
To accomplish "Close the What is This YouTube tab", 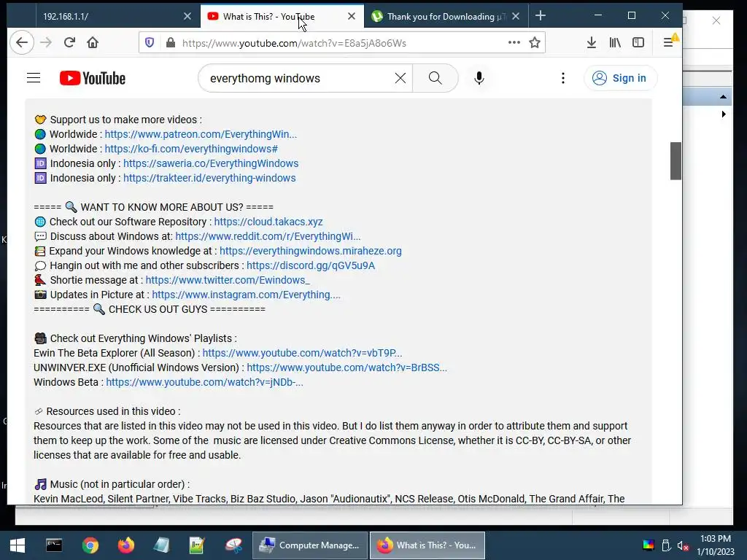I will coord(352,16).
